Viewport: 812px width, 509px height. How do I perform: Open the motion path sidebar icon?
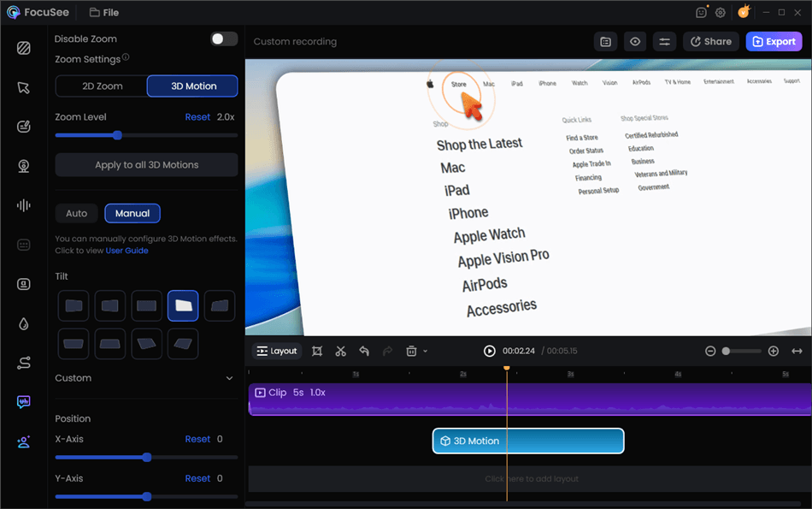(23, 363)
